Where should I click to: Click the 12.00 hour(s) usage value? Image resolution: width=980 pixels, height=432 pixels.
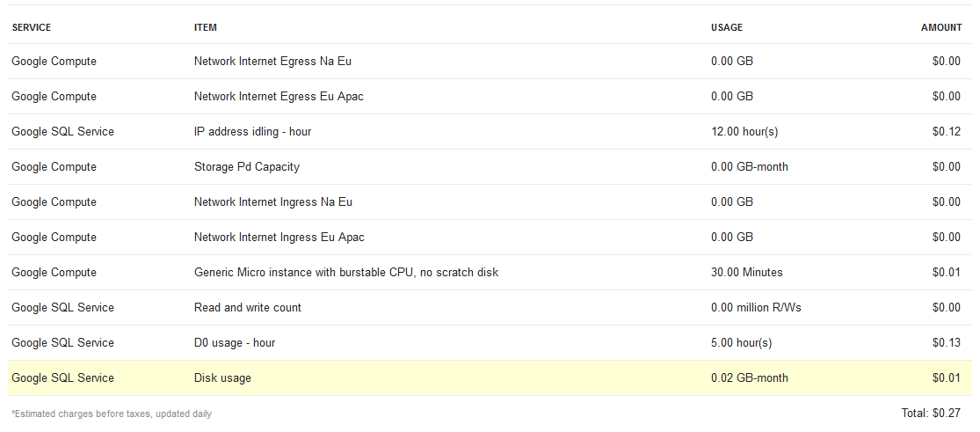pyautogui.click(x=744, y=131)
